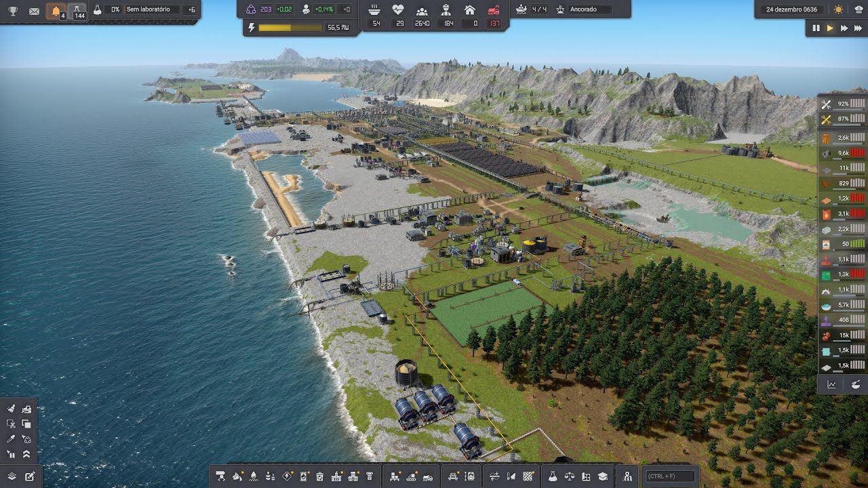The image size is (868, 488).
Task: Pause the game
Action: 816,28
